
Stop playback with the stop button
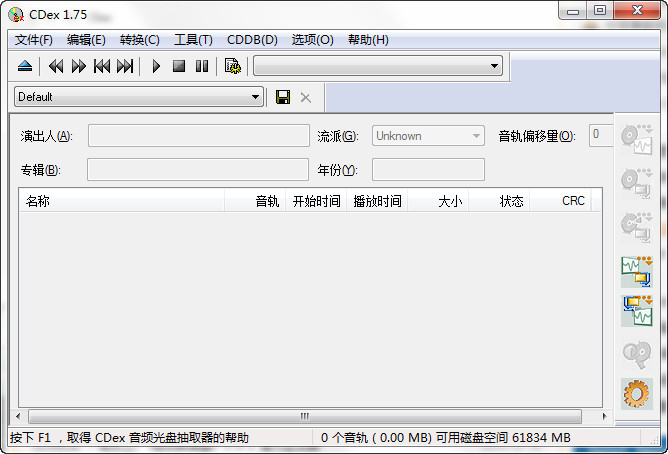(x=179, y=66)
